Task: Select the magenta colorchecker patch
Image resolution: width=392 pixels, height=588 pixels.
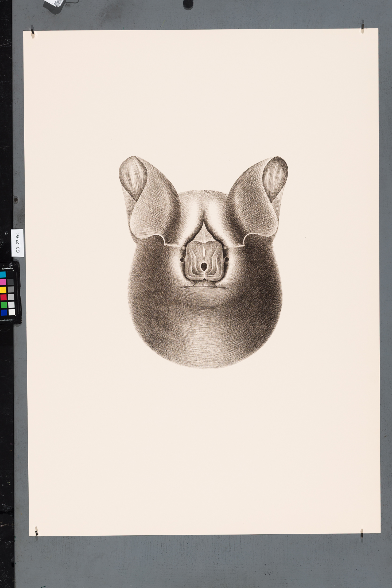Action: 3,282
